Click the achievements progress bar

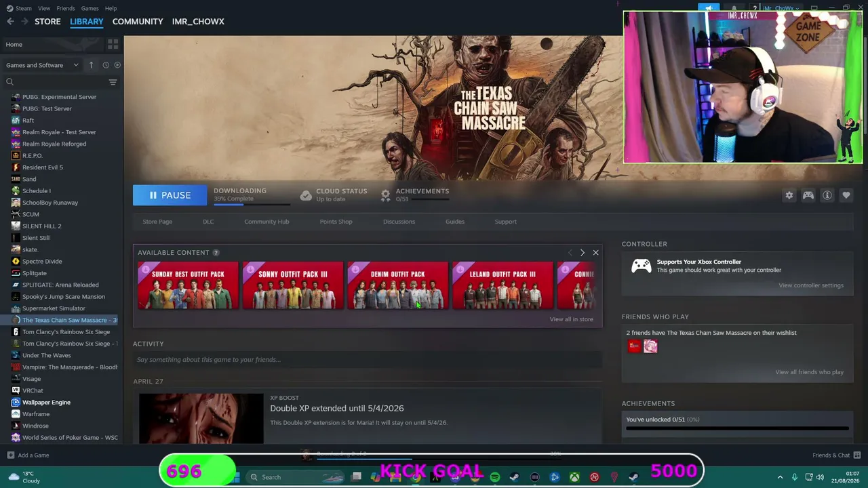point(737,428)
